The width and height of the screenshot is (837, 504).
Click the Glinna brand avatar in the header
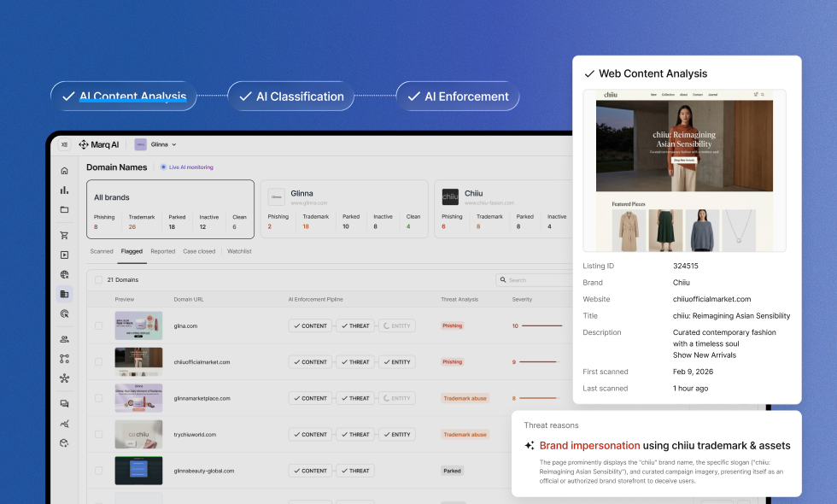140,144
